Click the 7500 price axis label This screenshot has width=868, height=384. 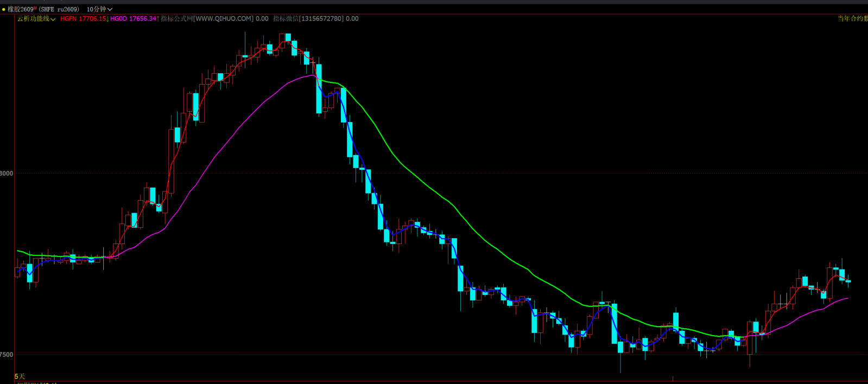click(x=7, y=355)
